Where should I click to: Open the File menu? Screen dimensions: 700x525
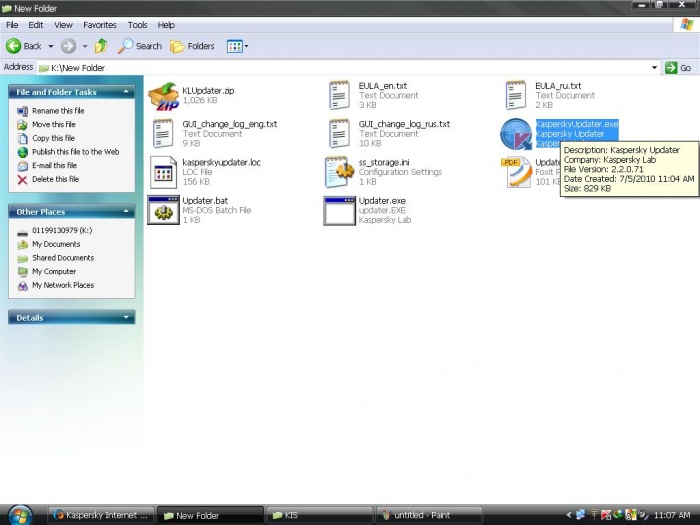(12, 25)
